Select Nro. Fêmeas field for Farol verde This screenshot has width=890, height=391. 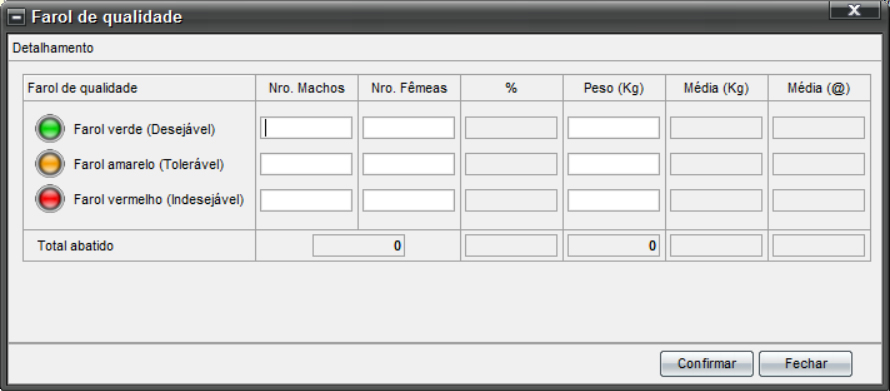[x=409, y=128]
